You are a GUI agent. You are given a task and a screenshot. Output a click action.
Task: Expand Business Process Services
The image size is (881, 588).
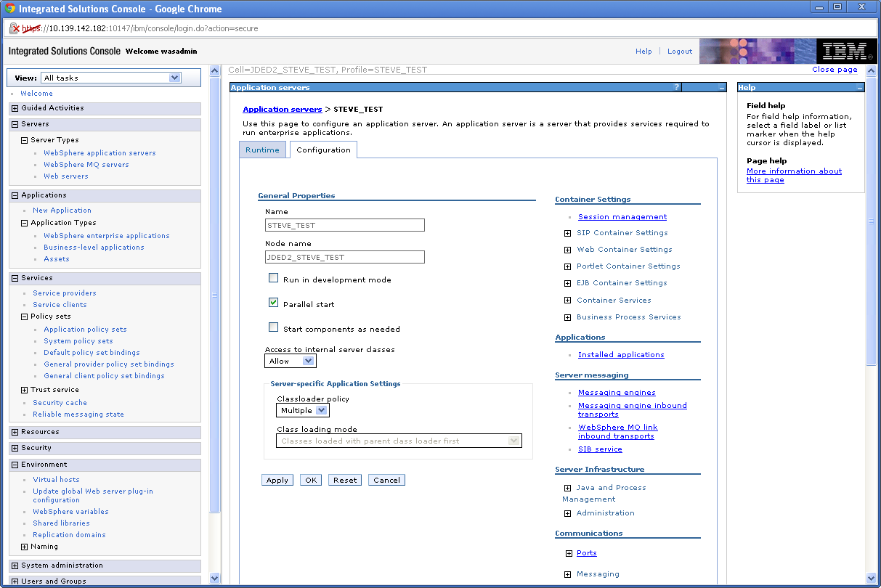pyautogui.click(x=568, y=317)
